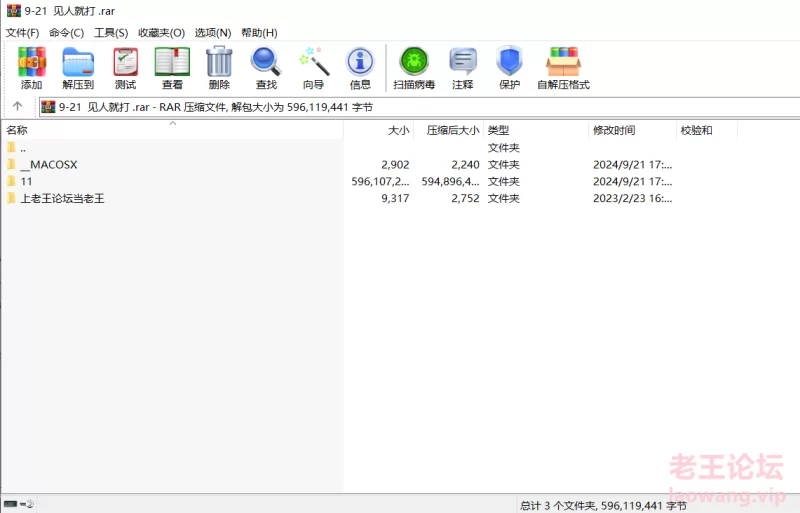Click the folder icon of folder 11

click(x=11, y=181)
